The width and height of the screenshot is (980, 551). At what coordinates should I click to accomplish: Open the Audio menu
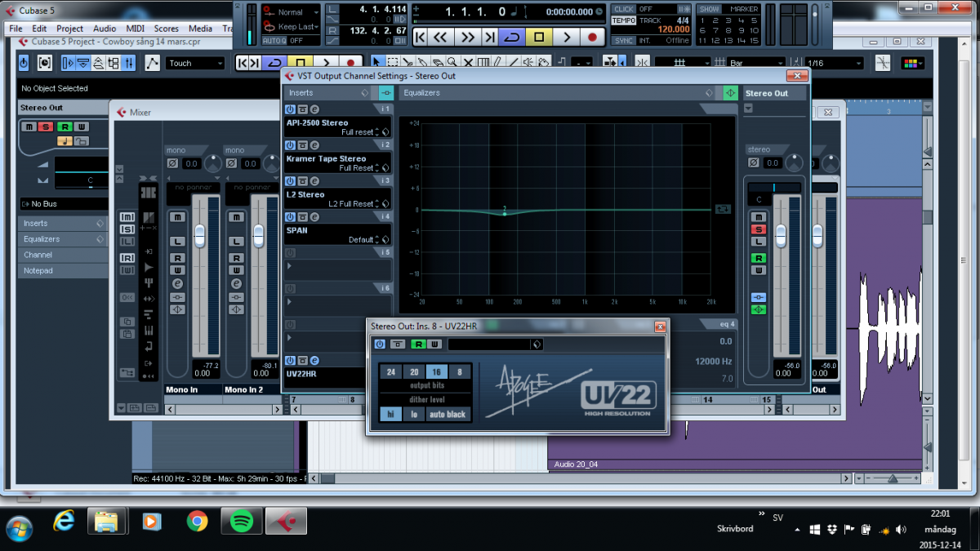click(x=105, y=29)
